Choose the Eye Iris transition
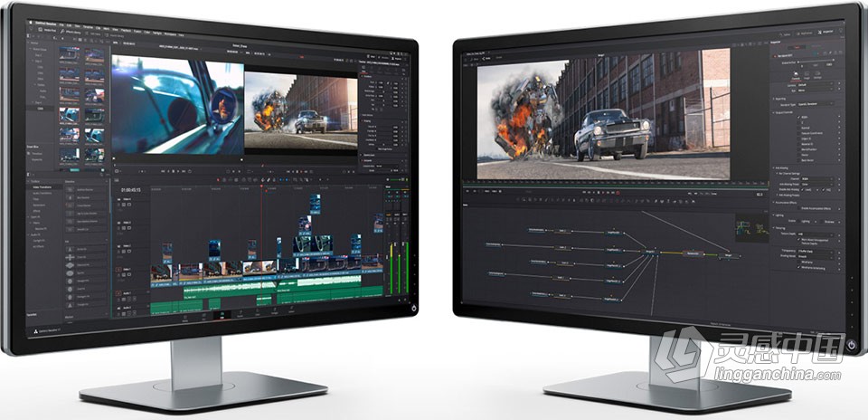This screenshot has width=868, height=420. (x=86, y=273)
